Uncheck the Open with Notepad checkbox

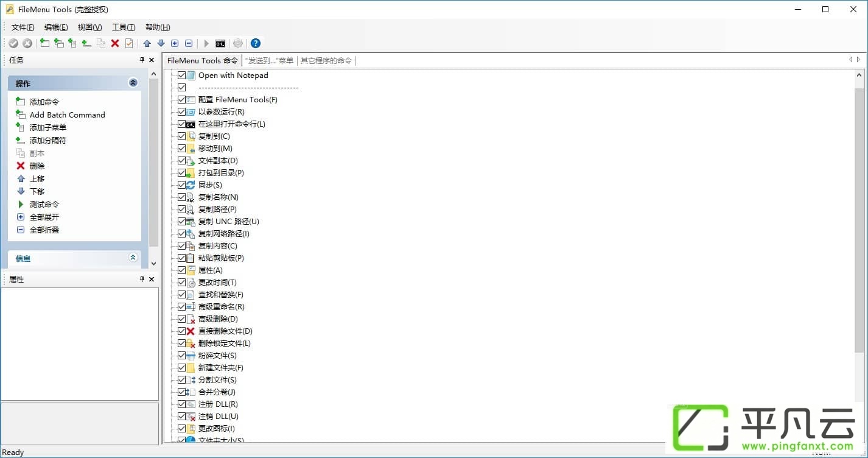pyautogui.click(x=181, y=75)
